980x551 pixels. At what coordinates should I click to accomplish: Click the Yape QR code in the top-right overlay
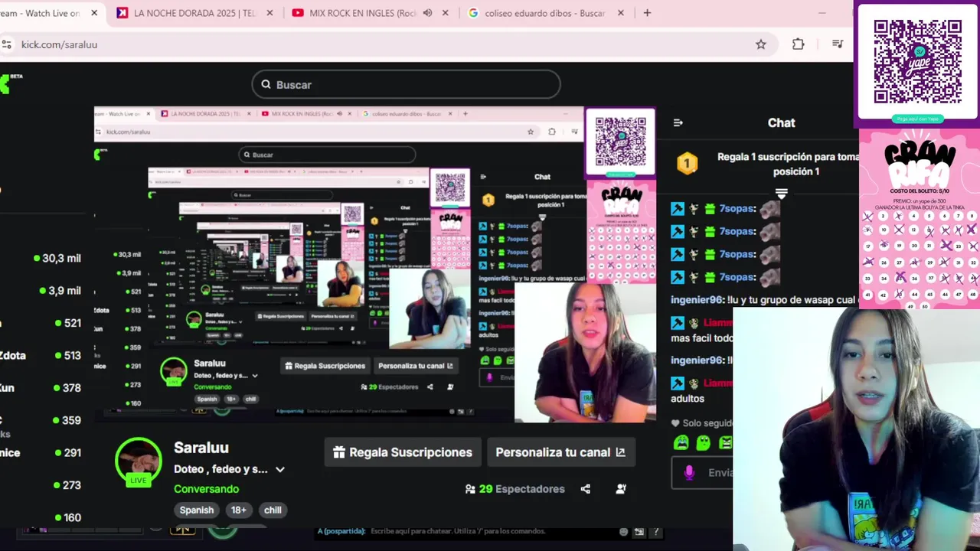point(918,62)
